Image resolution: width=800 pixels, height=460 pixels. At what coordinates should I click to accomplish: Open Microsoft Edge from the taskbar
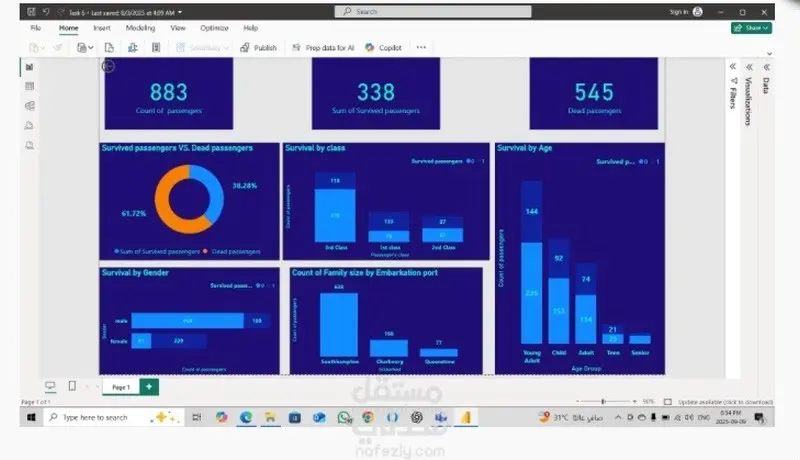[246, 417]
